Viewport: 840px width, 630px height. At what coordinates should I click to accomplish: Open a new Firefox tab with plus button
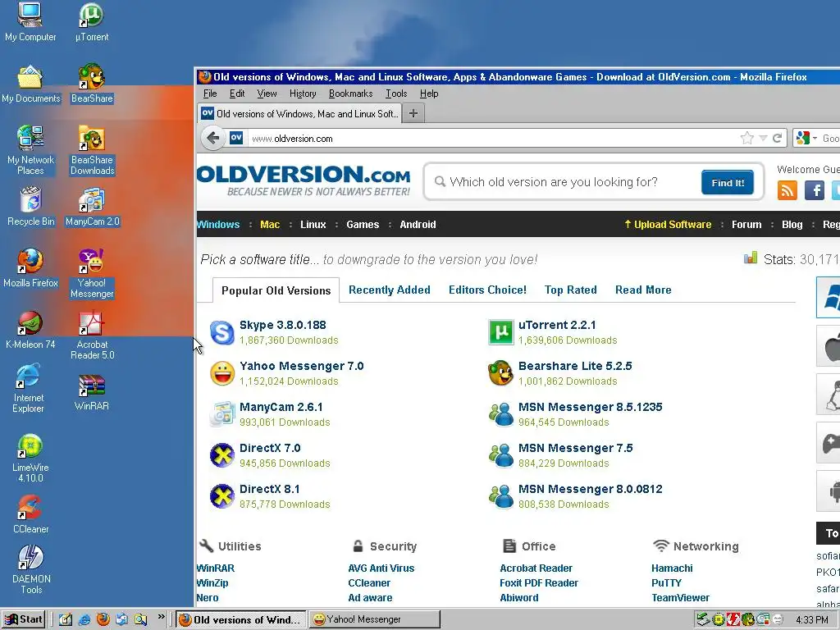(413, 113)
